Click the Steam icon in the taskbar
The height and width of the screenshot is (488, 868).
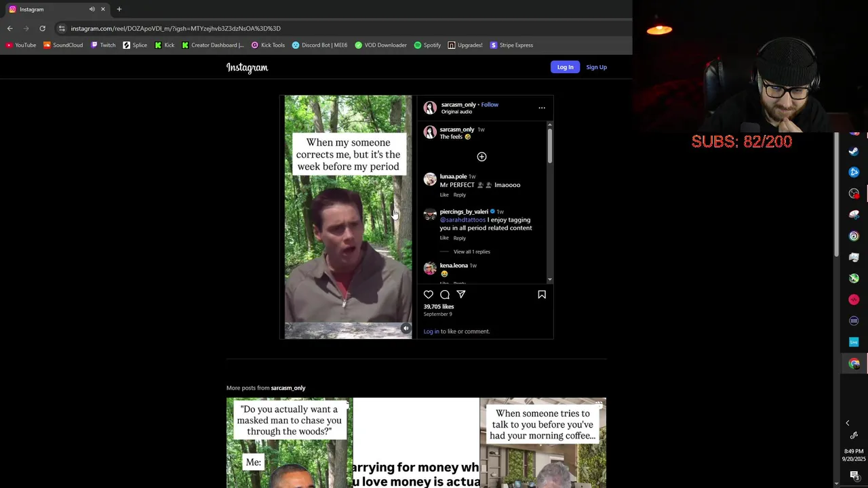(x=854, y=151)
